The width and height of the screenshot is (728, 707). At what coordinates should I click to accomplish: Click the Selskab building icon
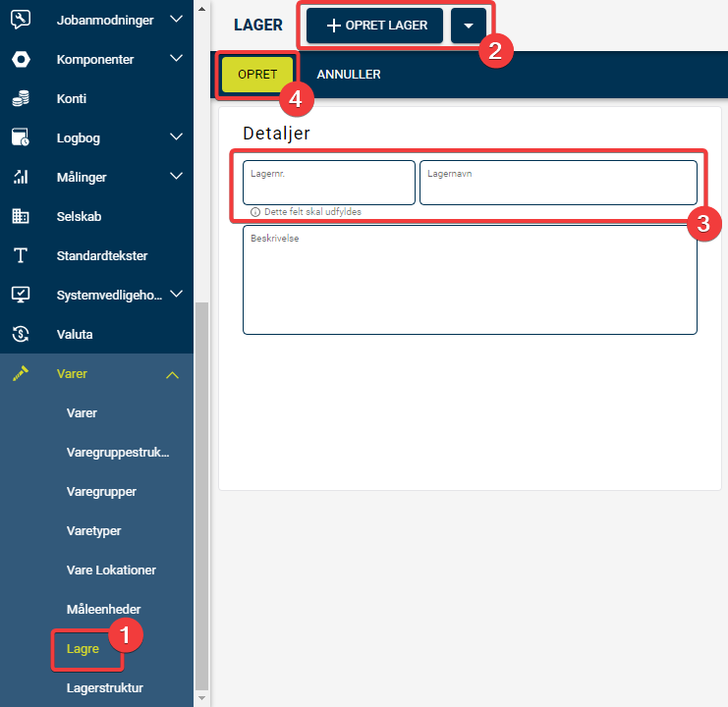coord(21,216)
